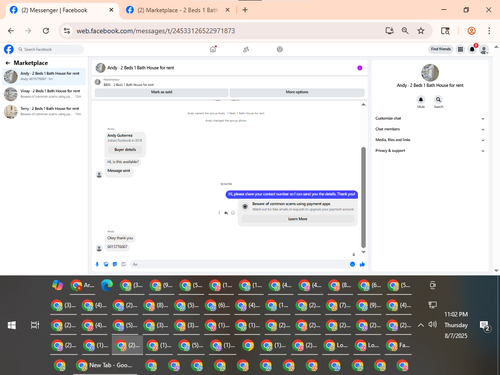Click the Find friends button
Image resolution: width=500 pixels, height=375 pixels.
(440, 49)
